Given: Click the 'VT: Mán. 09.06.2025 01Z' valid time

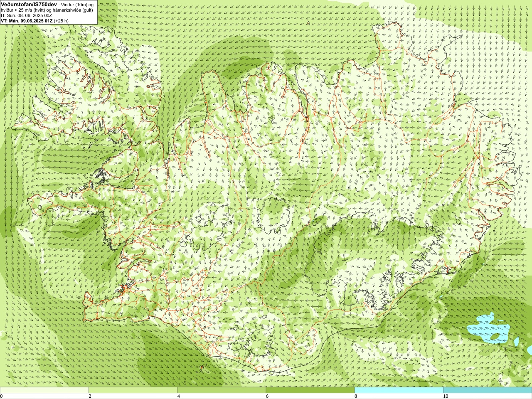Looking at the screenshot, I should point(27,21).
